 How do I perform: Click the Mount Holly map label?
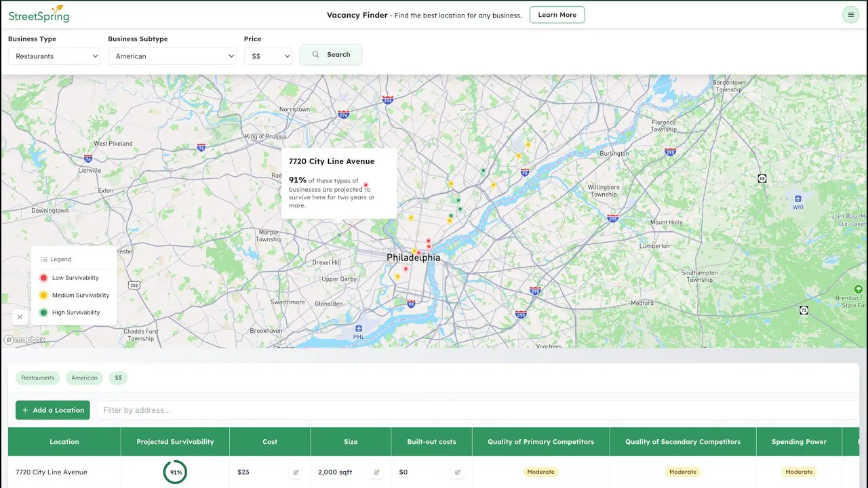click(x=667, y=222)
